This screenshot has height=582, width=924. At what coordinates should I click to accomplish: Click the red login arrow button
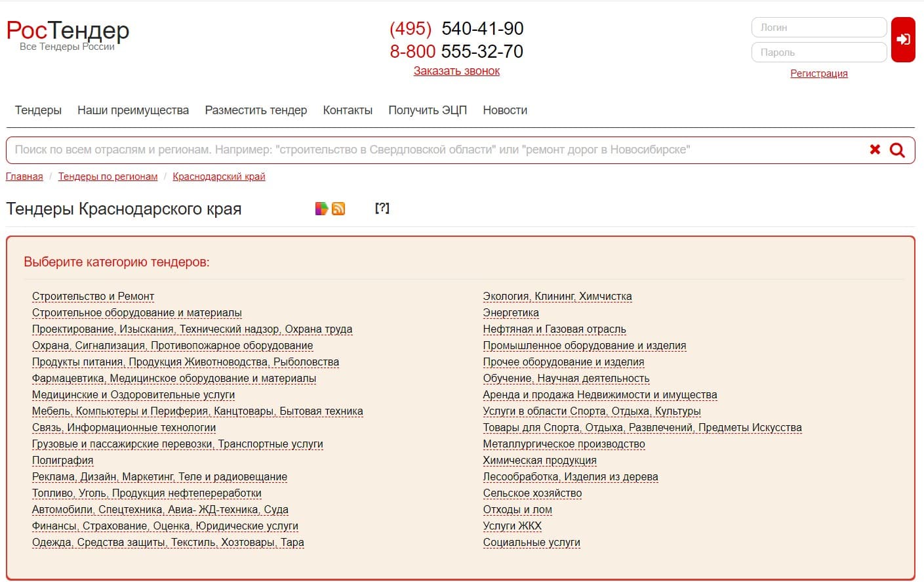tap(902, 39)
